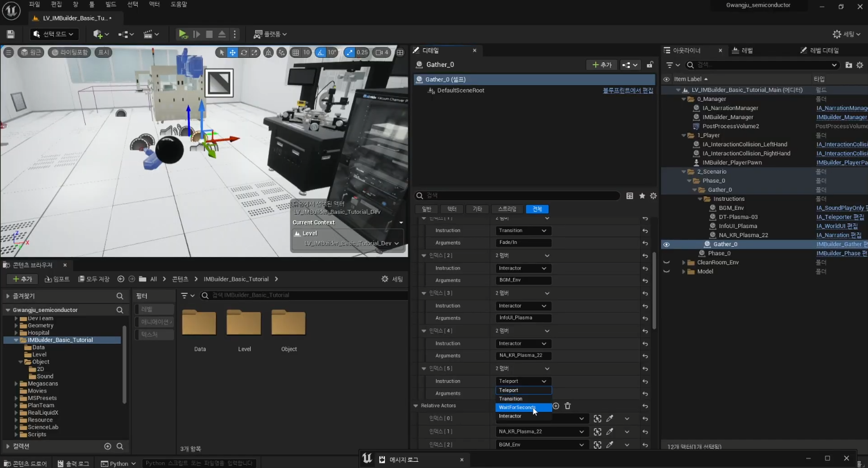Add a new Relative Actors element
868x468 pixels.
click(x=556, y=406)
